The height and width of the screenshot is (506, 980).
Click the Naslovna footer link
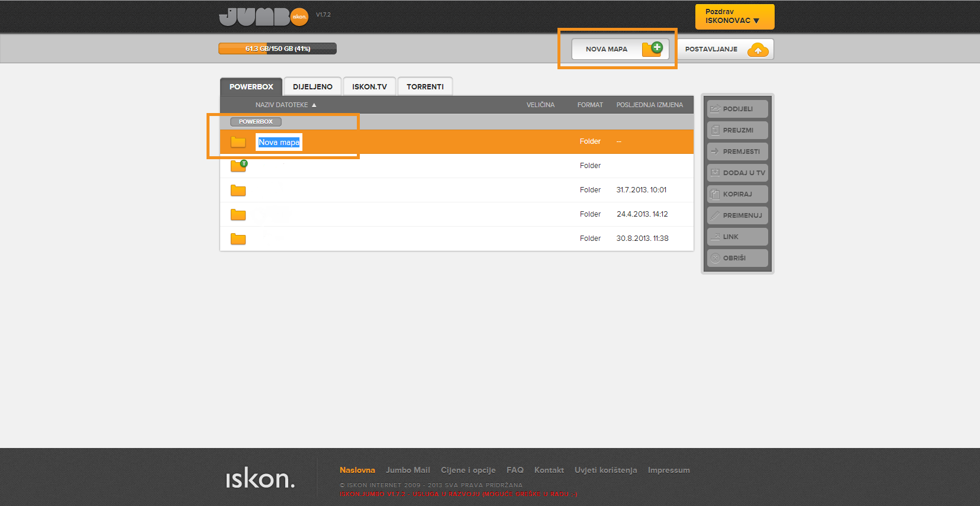click(x=357, y=470)
